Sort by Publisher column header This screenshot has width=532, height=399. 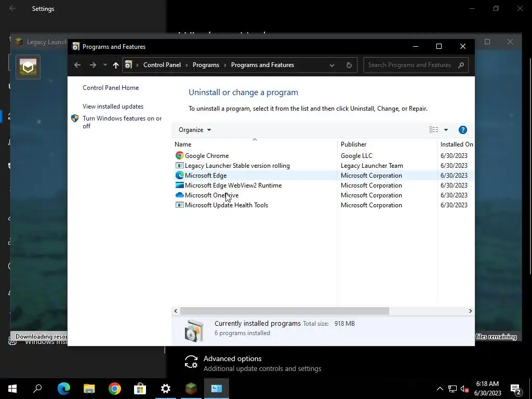[387, 144]
